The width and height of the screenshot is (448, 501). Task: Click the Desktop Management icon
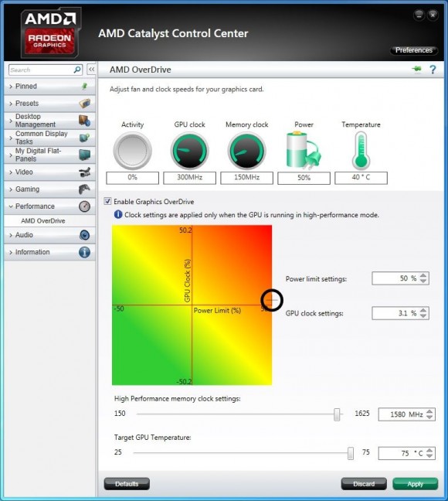85,121
